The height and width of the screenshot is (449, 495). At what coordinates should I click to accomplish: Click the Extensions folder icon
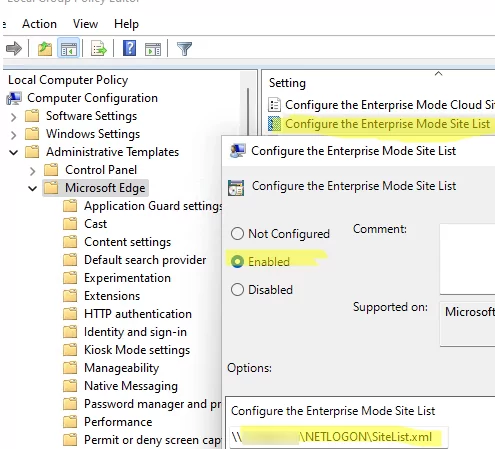(70, 296)
